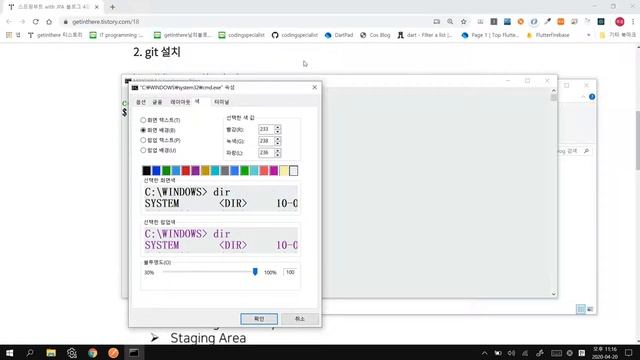Click the blue value input field
The height and width of the screenshot is (360, 640).
[266, 153]
